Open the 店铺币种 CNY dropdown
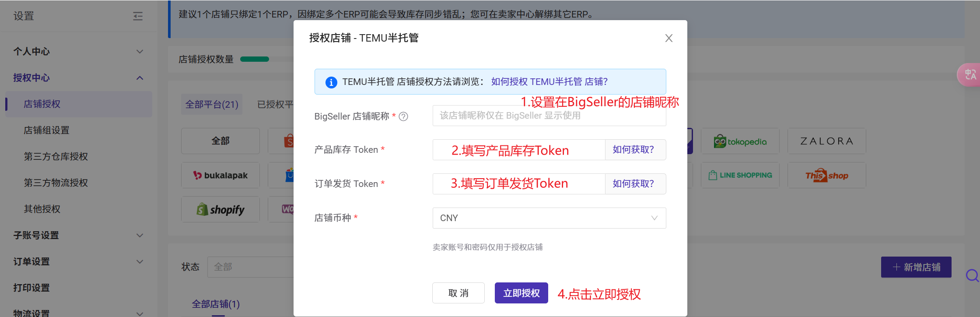 pyautogui.click(x=549, y=218)
